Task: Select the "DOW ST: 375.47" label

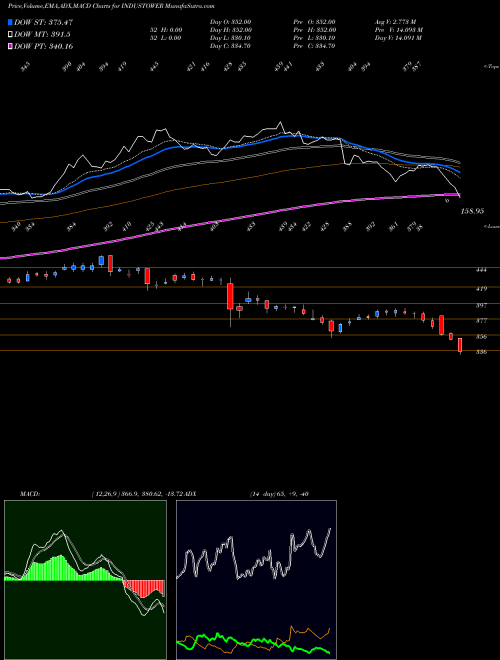Action: 44,22
